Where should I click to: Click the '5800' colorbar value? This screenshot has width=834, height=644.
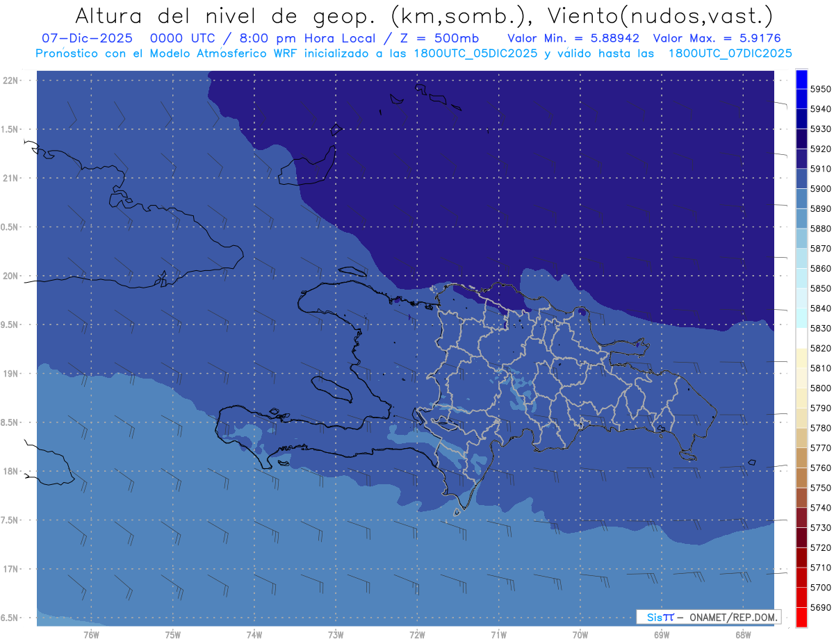click(821, 388)
